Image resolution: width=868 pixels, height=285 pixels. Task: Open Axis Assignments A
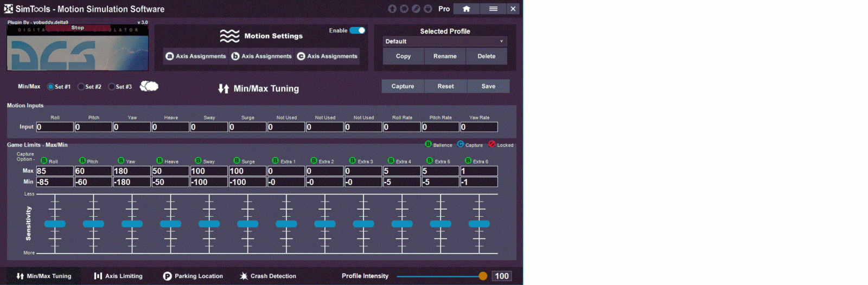196,56
